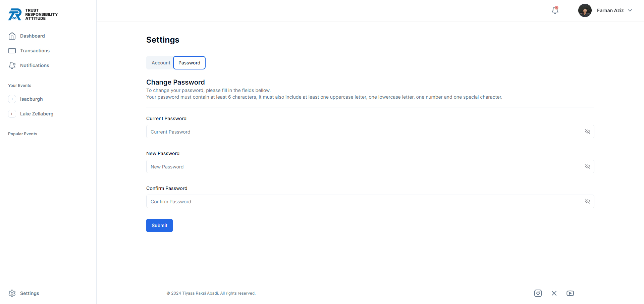Select the Password settings tab
The height and width of the screenshot is (304, 644).
[189, 63]
